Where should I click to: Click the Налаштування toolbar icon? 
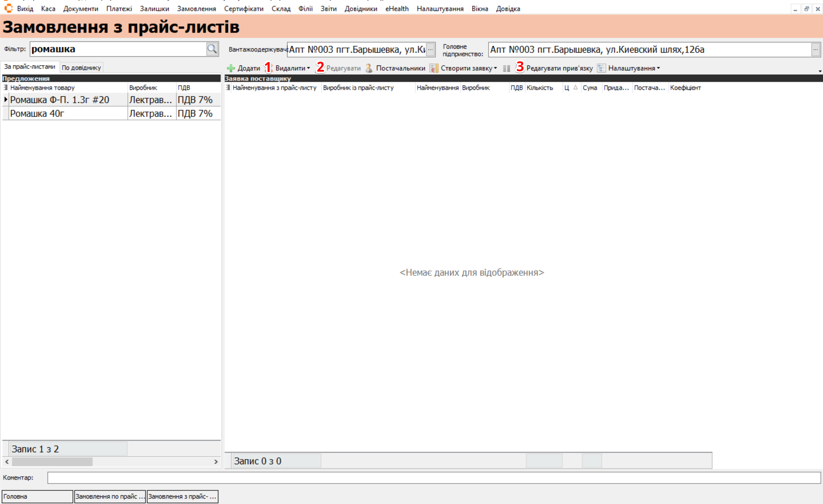click(601, 68)
